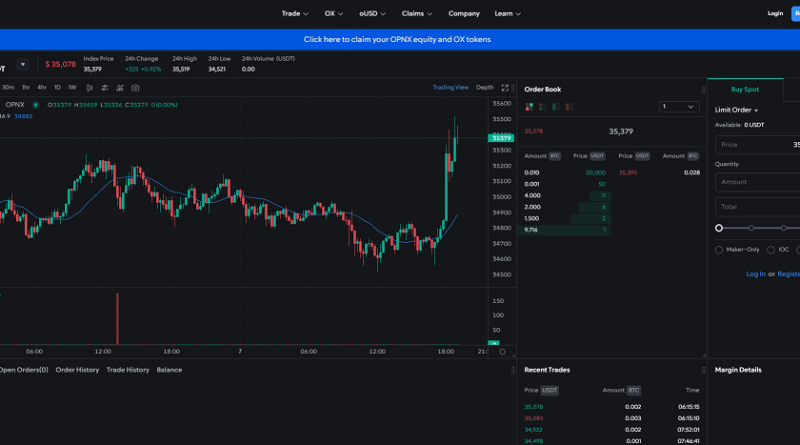Click the 35379 price label on chart axis

point(501,138)
